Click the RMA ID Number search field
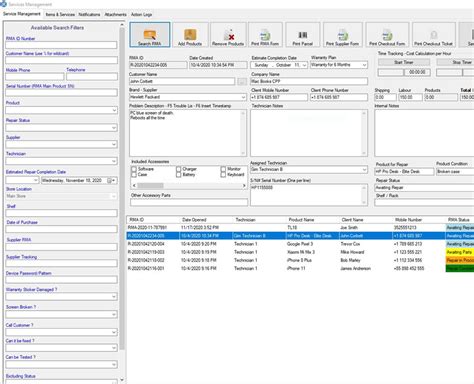474x384 pixels. pos(61,45)
